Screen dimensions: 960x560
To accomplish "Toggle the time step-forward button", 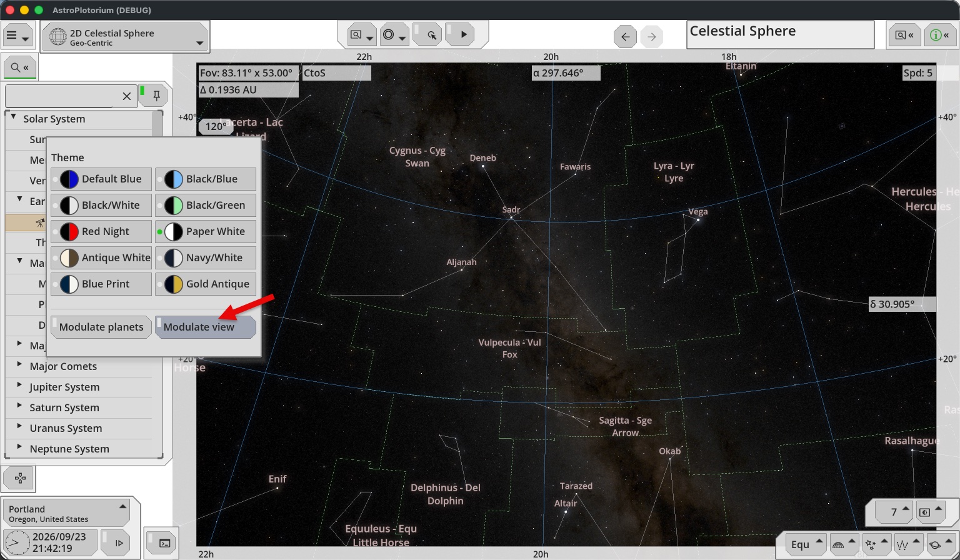I will click(x=115, y=542).
